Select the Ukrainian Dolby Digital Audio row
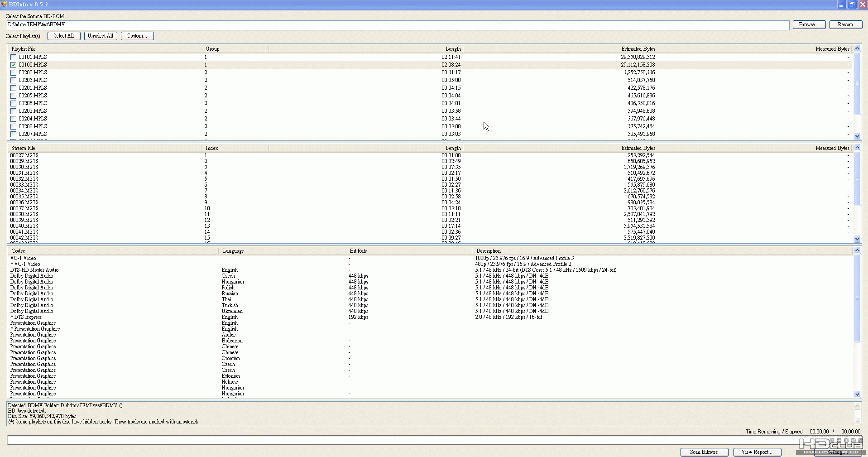This screenshot has width=868, height=457. pyautogui.click(x=430, y=311)
